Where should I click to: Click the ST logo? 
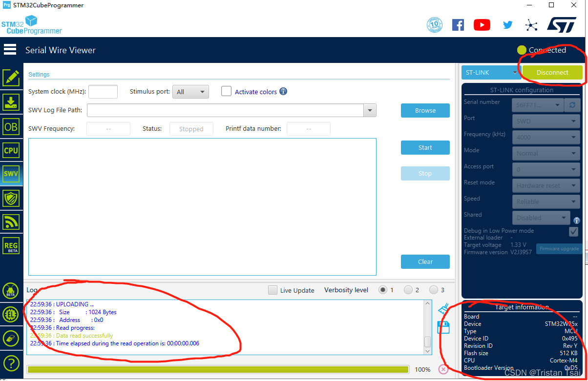coord(562,25)
